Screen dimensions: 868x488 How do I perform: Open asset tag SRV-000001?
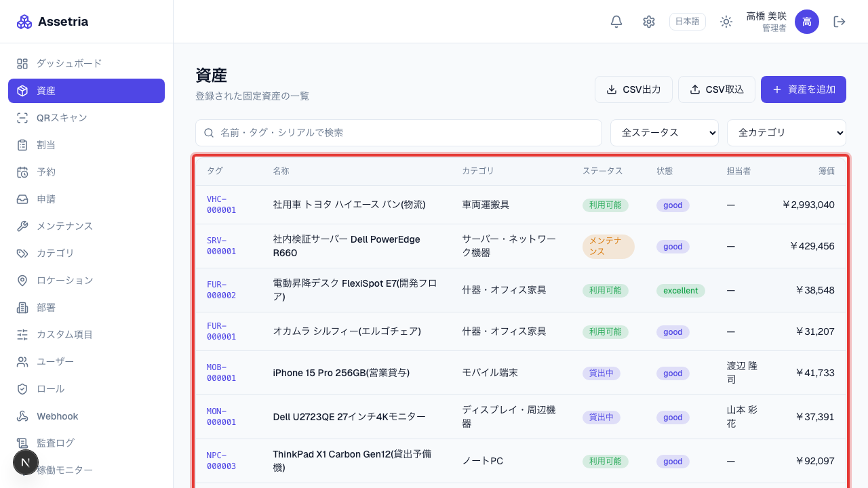coord(222,246)
